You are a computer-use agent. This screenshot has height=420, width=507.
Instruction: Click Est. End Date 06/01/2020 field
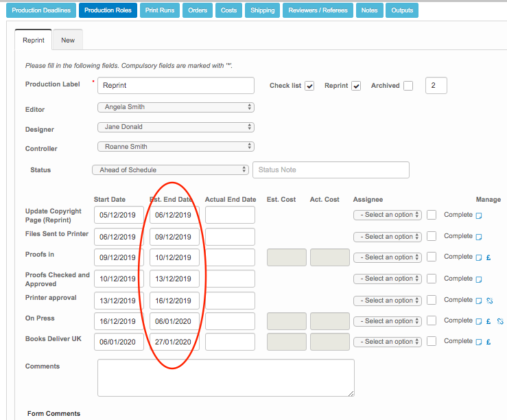pyautogui.click(x=175, y=321)
